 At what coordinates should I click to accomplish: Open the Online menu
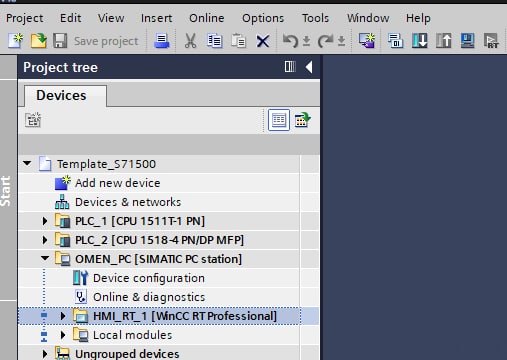coord(207,18)
